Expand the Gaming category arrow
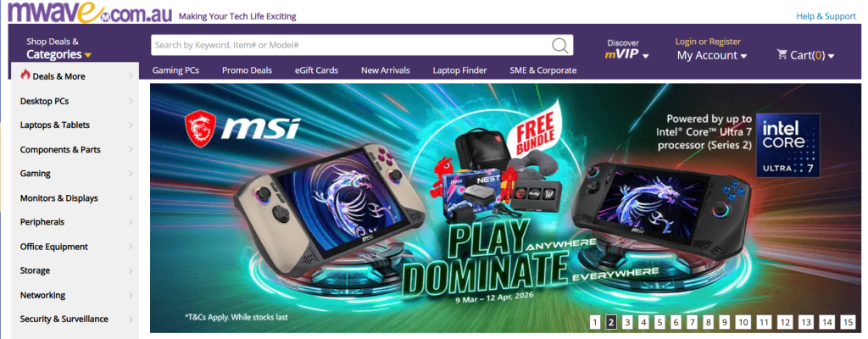This screenshot has height=339, width=868. (131, 174)
